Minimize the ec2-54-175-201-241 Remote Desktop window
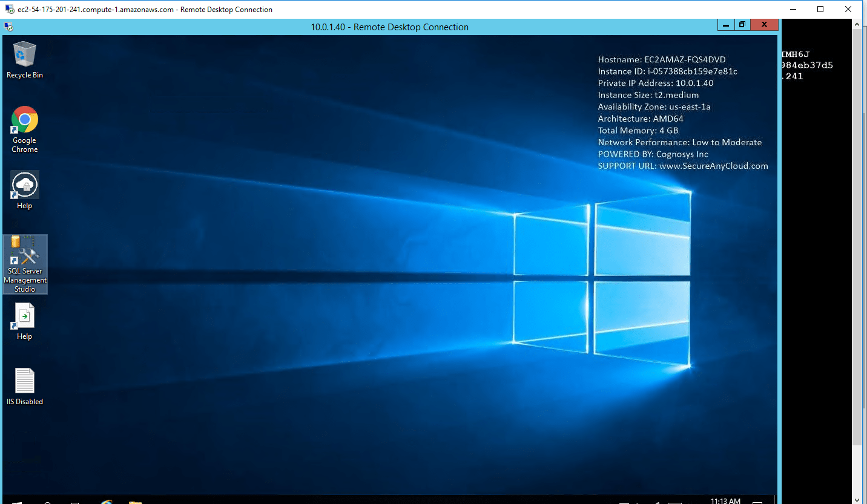 (x=793, y=9)
